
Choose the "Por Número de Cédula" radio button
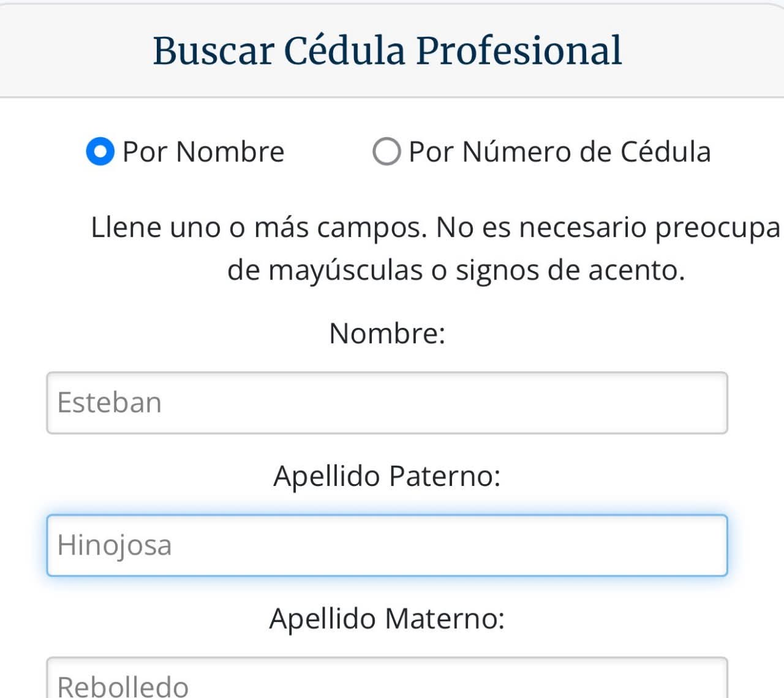click(x=386, y=151)
